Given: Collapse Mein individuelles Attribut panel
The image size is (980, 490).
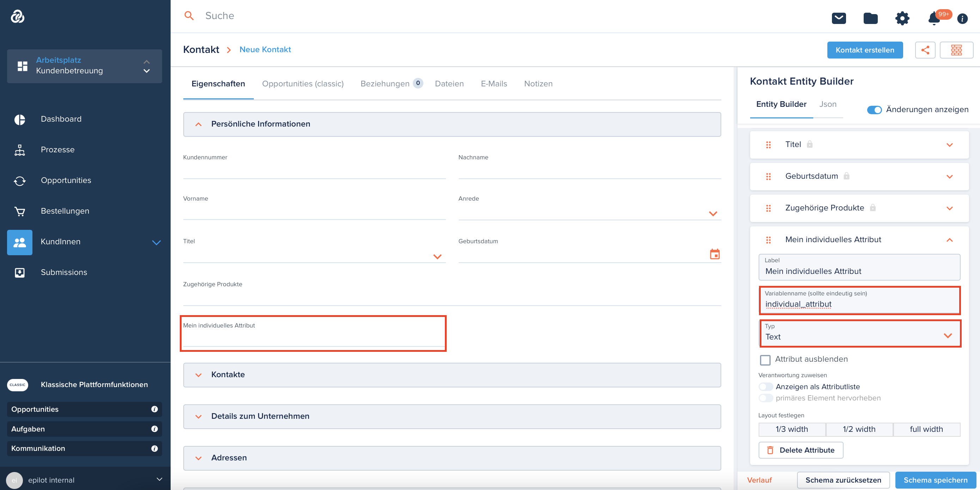Looking at the screenshot, I should pyautogui.click(x=949, y=240).
